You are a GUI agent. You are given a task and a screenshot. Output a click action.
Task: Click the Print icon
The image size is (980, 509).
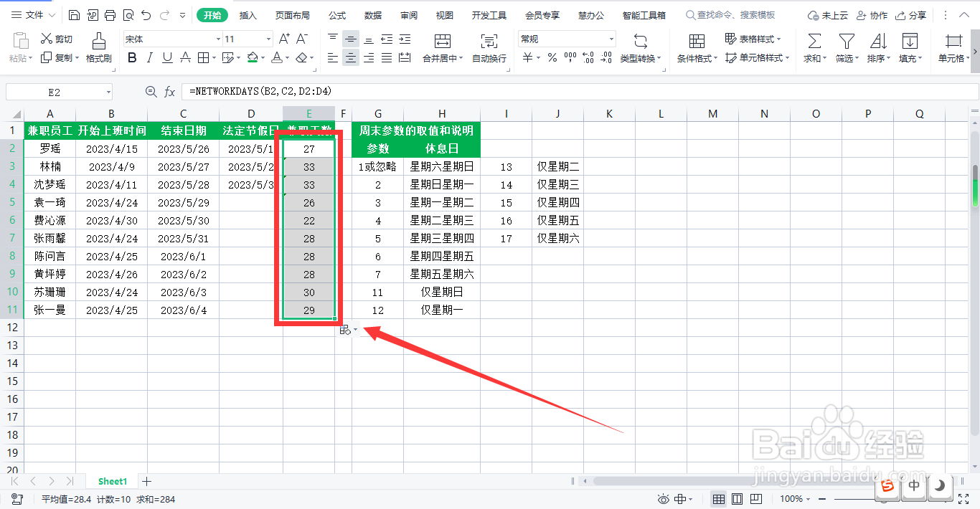point(110,15)
